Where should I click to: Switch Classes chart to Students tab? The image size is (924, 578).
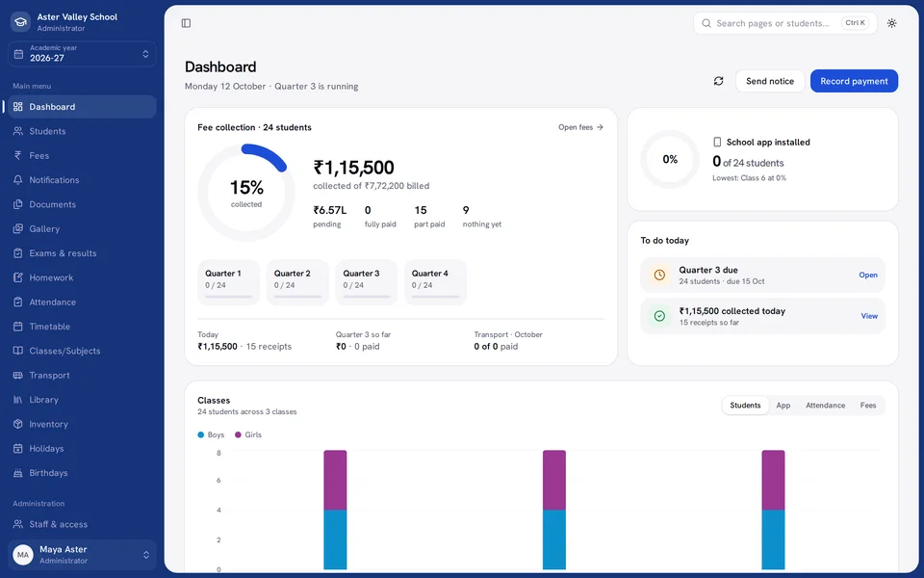coord(745,406)
